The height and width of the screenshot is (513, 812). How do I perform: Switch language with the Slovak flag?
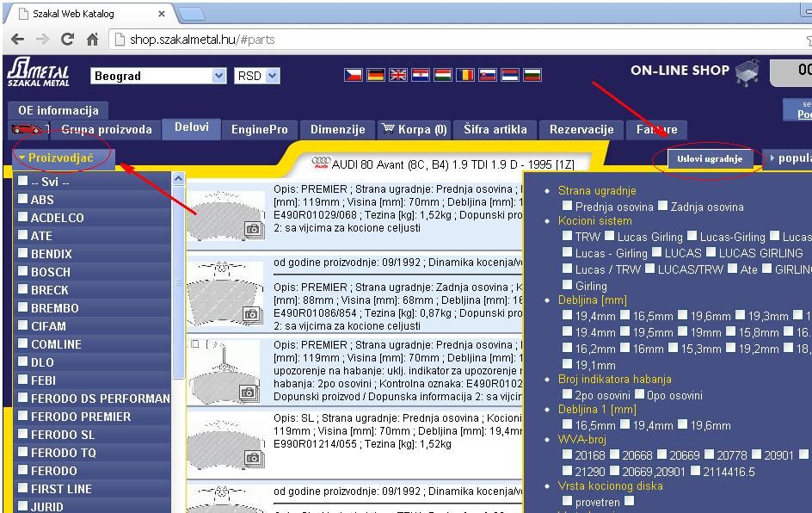pos(488,75)
